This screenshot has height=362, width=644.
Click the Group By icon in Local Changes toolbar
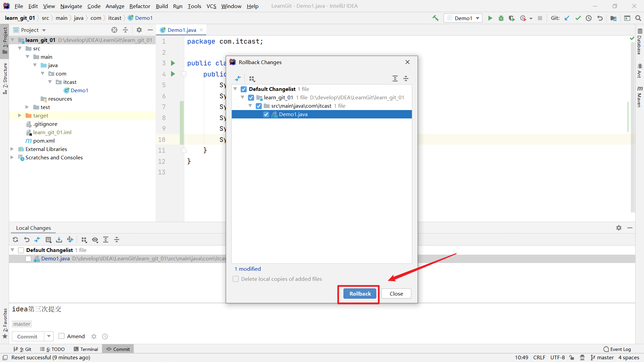84,240
